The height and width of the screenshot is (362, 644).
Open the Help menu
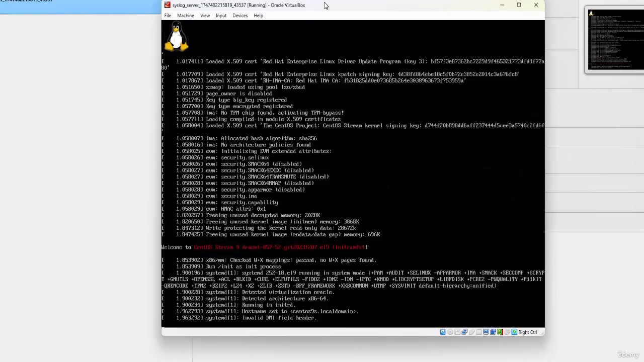pos(258,16)
